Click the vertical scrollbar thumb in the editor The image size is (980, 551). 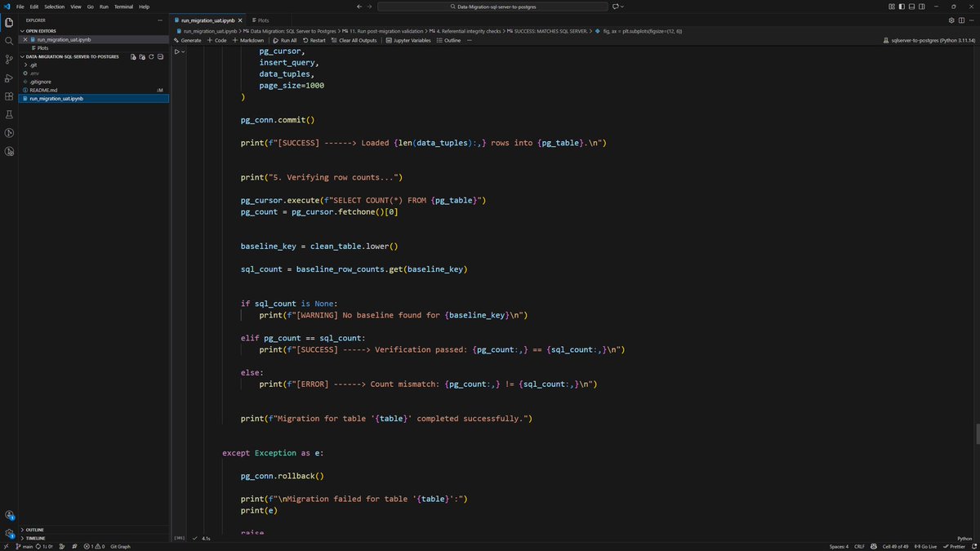(x=977, y=435)
